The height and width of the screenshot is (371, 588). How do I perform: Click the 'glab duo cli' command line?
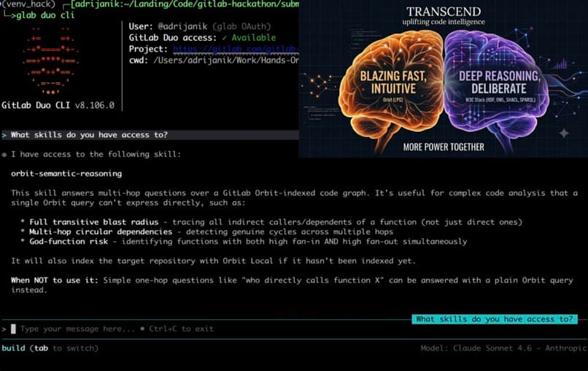[x=45, y=15]
